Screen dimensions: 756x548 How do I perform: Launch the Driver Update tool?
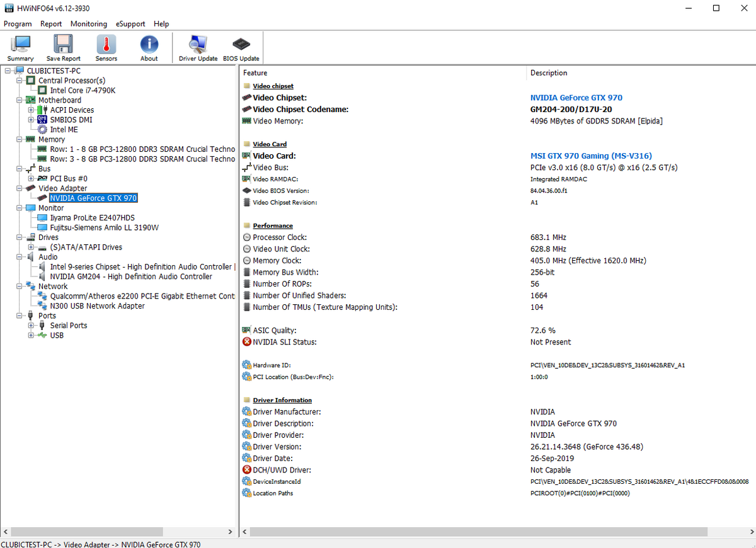coord(198,48)
